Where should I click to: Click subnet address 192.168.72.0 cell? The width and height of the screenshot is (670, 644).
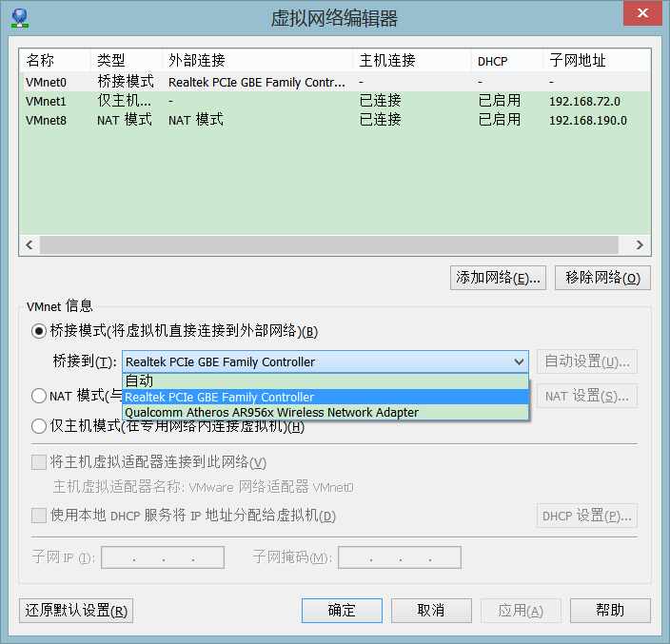pos(584,101)
